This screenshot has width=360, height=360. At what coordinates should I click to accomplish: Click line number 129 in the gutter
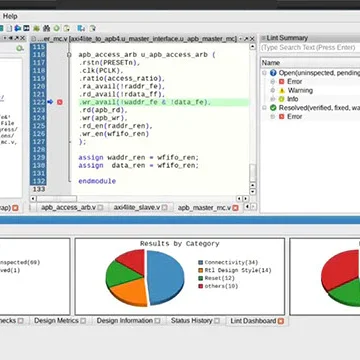[39, 157]
